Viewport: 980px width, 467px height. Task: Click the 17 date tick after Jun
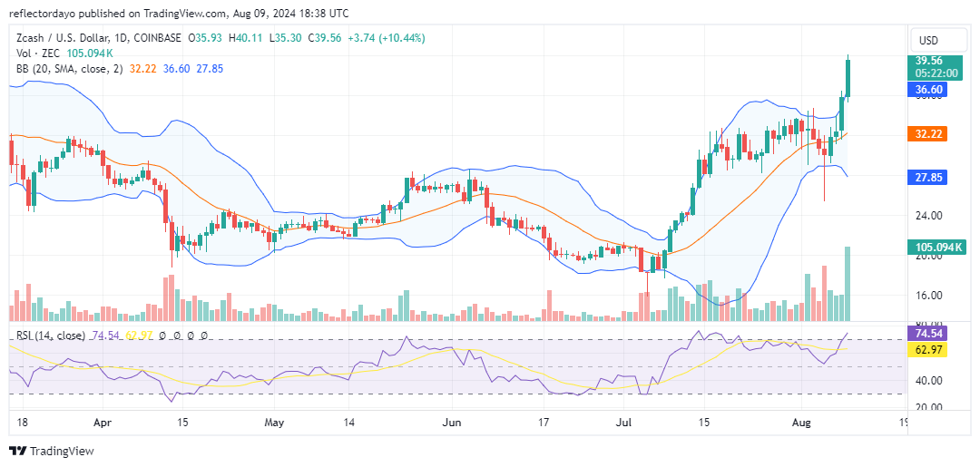tap(544, 423)
